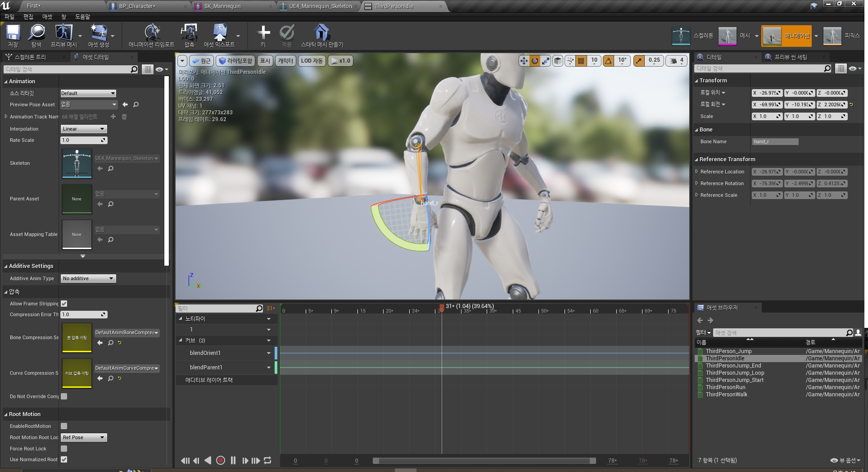The image size is (868, 472).
Task: Select the scale gizmo tool in viewport
Action: point(546,61)
